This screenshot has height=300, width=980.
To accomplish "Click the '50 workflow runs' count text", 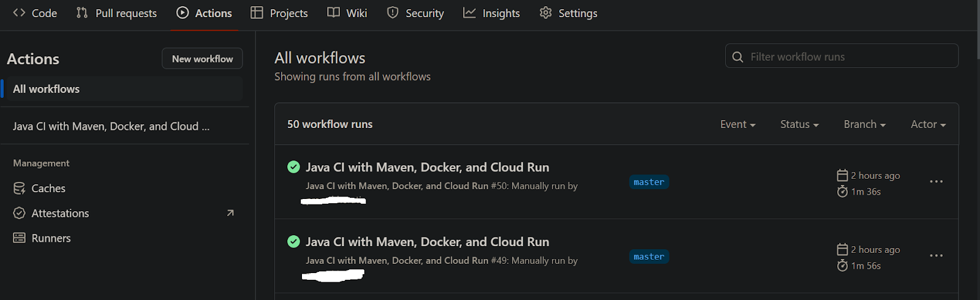I will (330, 124).
